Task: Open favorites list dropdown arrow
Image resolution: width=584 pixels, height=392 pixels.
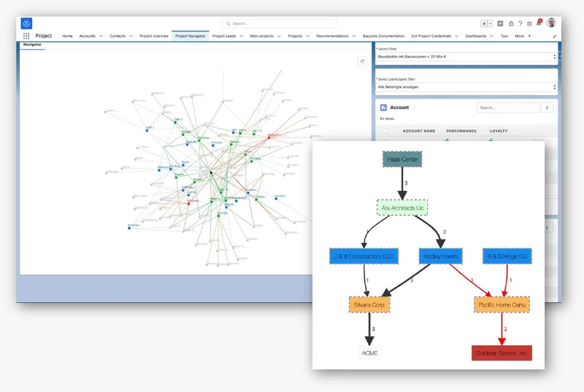Action: pos(490,23)
